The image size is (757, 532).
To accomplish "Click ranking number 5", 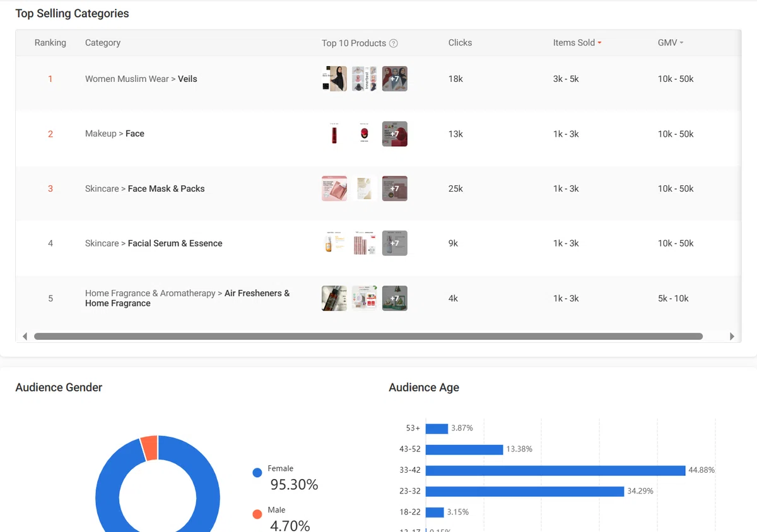I will point(50,298).
